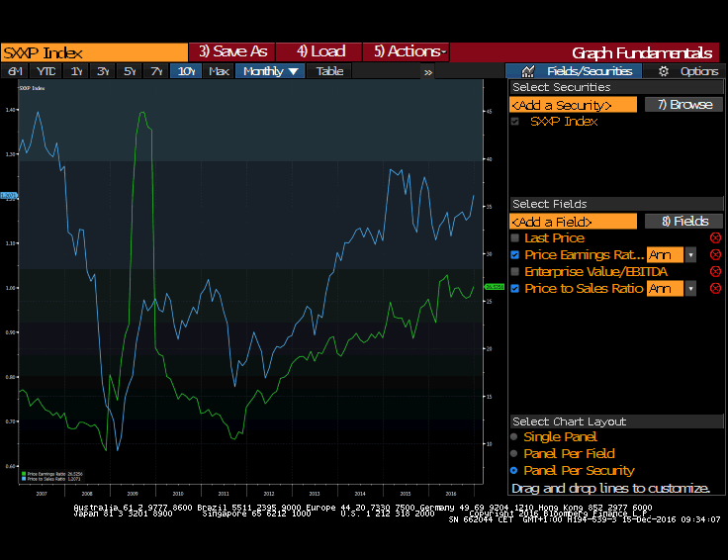The width and height of the screenshot is (728, 560).
Task: Click the green Price Earnings Ratio legend swatch
Action: point(24,474)
